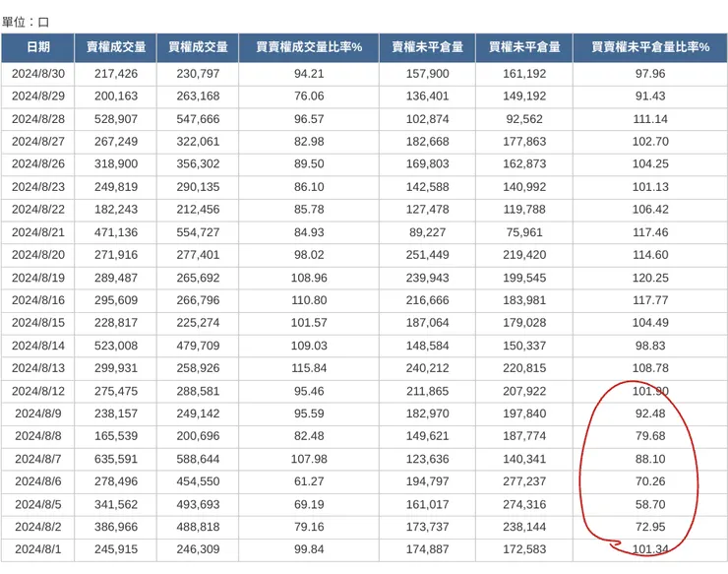Click call volume value 488,818
This screenshot has width=728, height=574.
pos(198,527)
